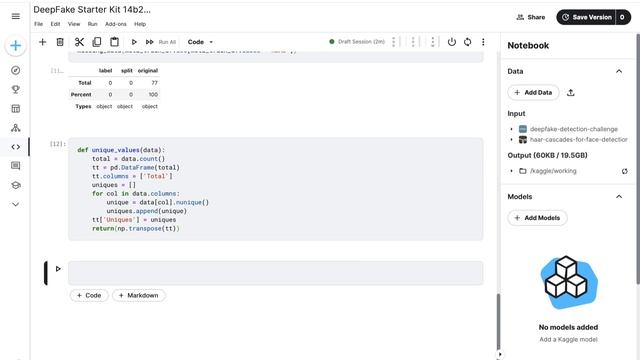Viewport: 640px width, 360px height.
Task: Open the Run menu
Action: click(93, 24)
